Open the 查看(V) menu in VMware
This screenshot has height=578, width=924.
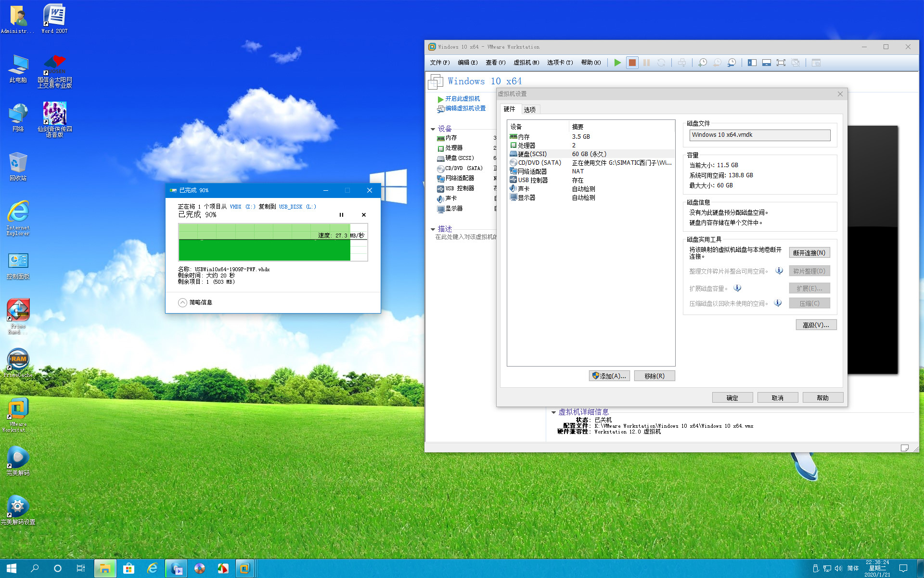[x=496, y=63]
